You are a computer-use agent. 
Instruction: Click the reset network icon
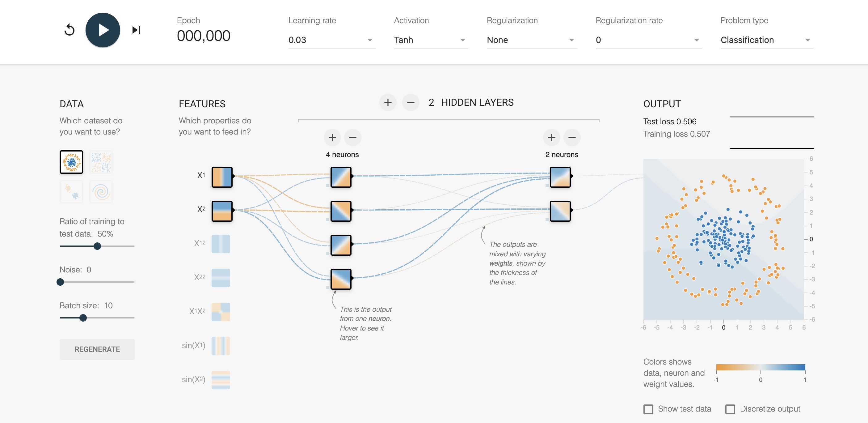pyautogui.click(x=70, y=30)
